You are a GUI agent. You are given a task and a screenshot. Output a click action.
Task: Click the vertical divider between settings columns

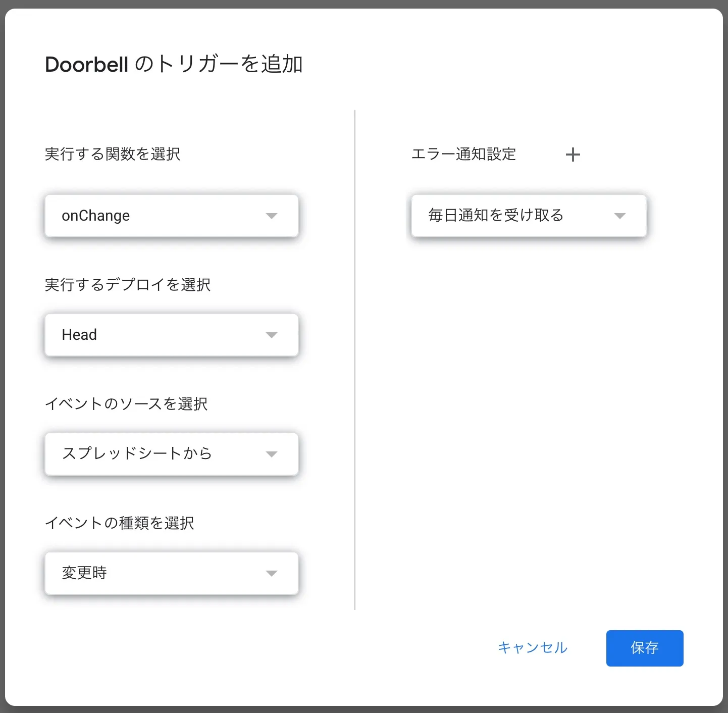[355, 360]
